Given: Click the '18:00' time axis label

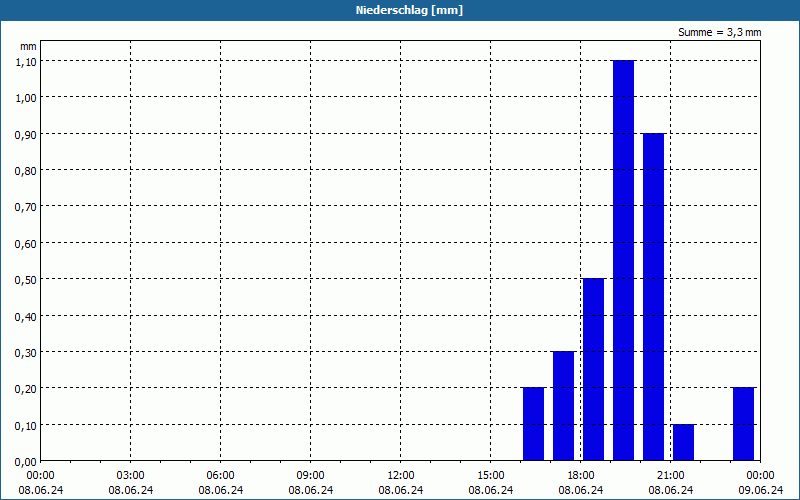Looking at the screenshot, I should point(581,476).
